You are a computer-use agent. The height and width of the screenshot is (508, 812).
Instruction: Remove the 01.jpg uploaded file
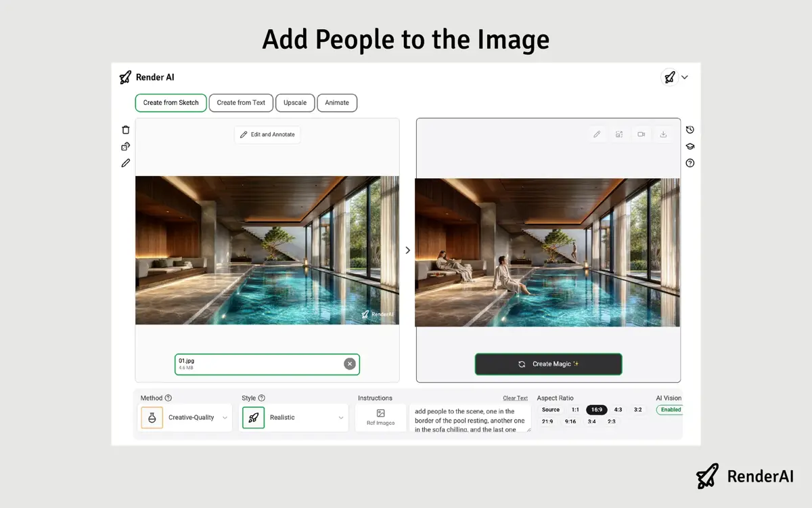(x=350, y=364)
